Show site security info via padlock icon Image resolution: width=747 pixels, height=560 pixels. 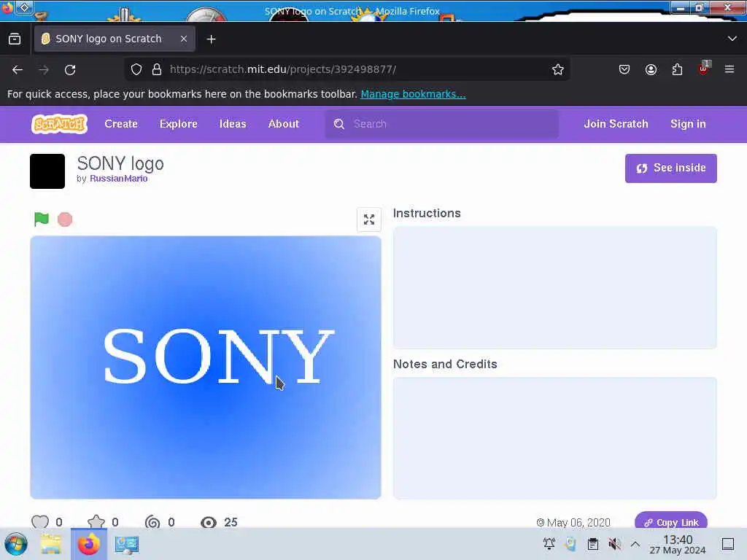click(x=156, y=69)
